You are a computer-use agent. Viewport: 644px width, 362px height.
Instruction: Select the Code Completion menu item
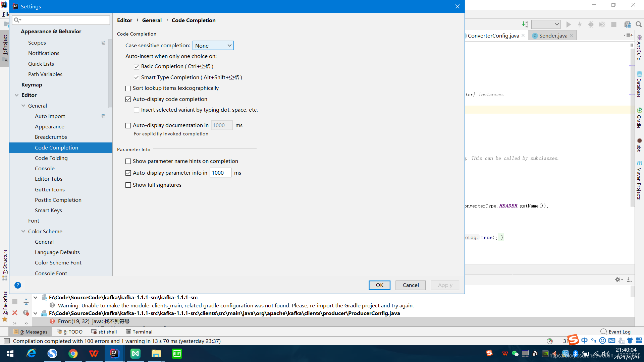pos(56,147)
